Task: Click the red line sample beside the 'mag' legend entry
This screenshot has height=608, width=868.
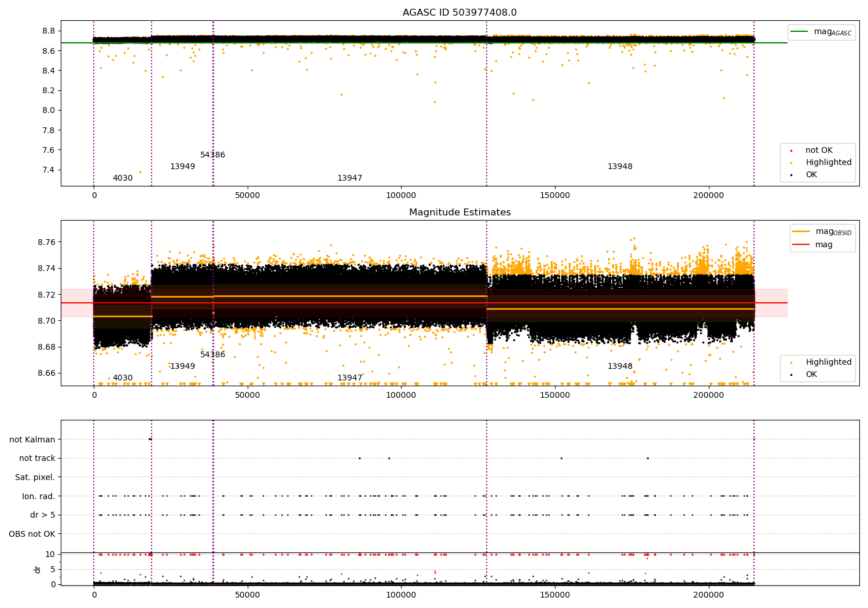Action: click(x=801, y=244)
